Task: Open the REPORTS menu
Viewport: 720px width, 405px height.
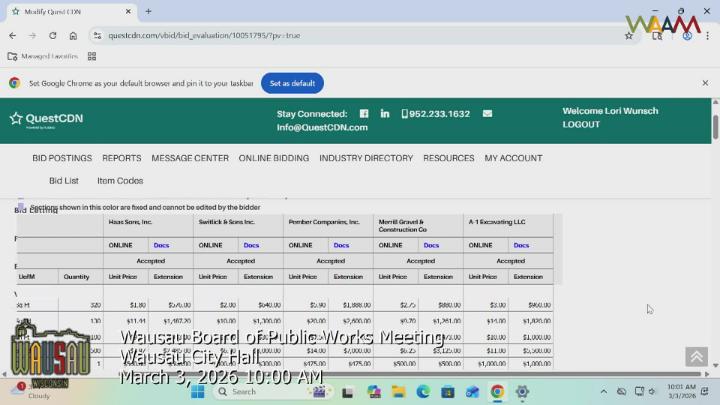Action: click(x=121, y=158)
